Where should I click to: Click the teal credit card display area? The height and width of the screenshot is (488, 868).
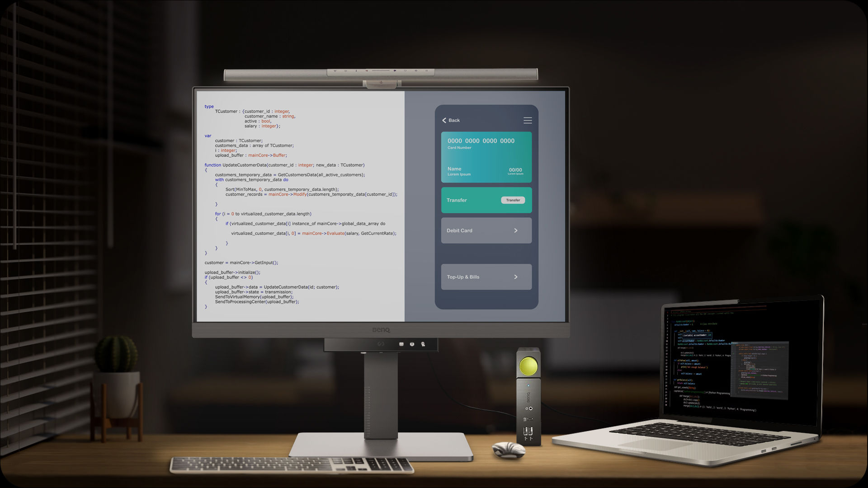pos(486,157)
